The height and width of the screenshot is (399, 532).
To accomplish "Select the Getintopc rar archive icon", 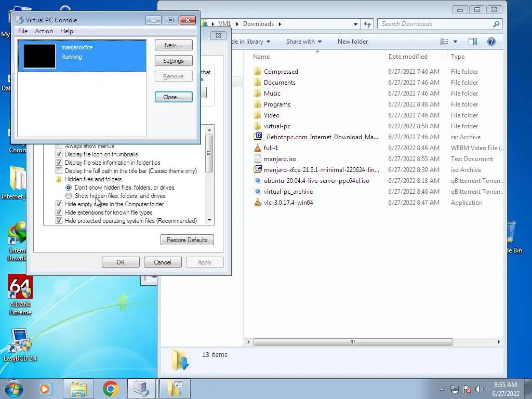I will point(258,137).
